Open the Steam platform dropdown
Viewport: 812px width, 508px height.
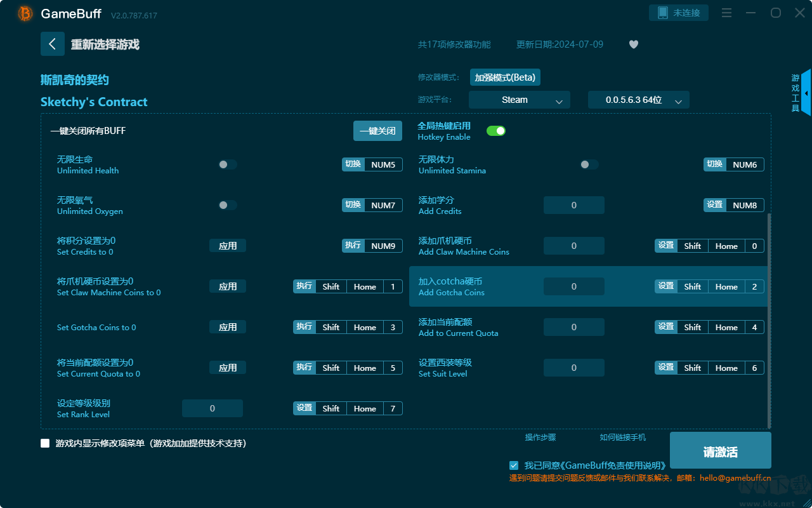click(519, 100)
